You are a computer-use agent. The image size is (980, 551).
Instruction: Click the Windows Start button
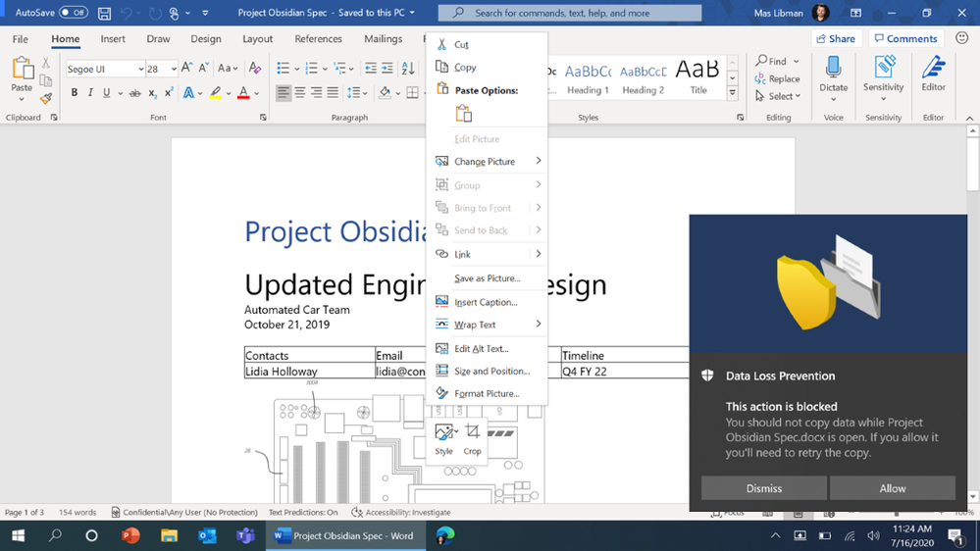[18, 535]
